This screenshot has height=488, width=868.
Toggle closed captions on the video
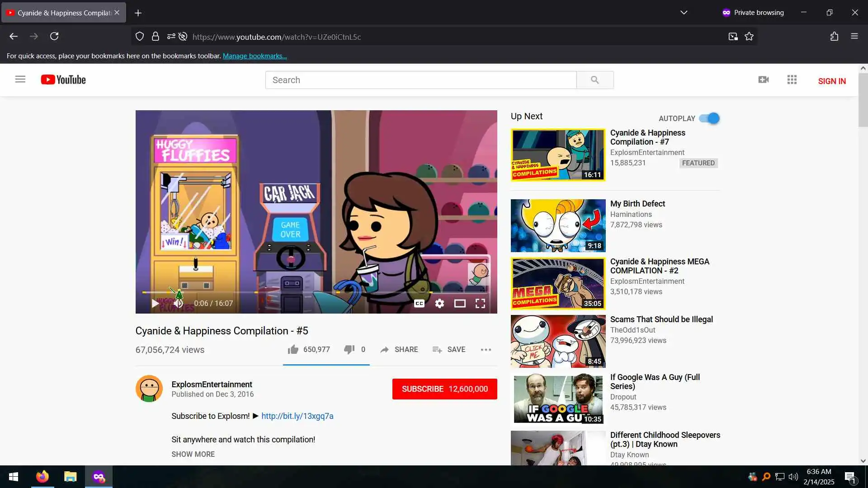click(x=419, y=304)
